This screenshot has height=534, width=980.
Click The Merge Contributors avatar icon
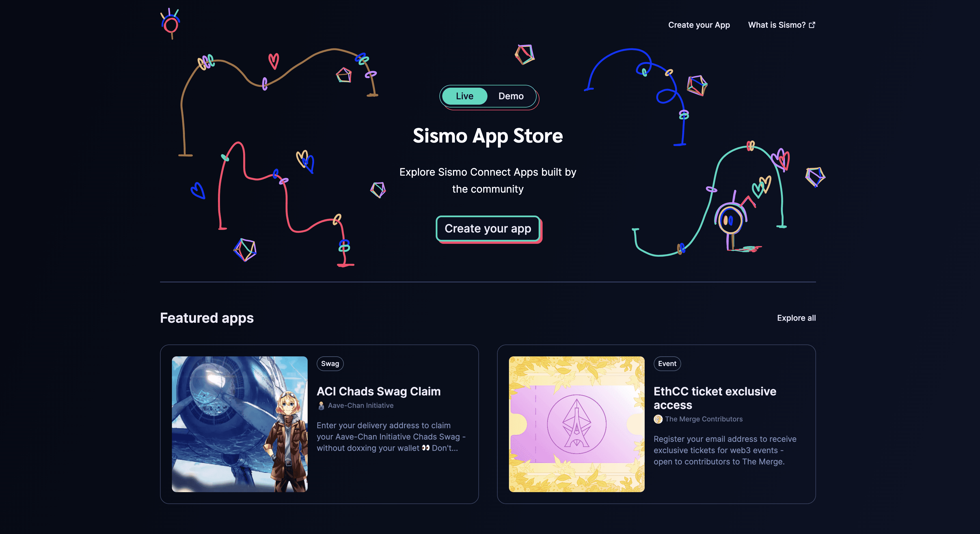658,419
